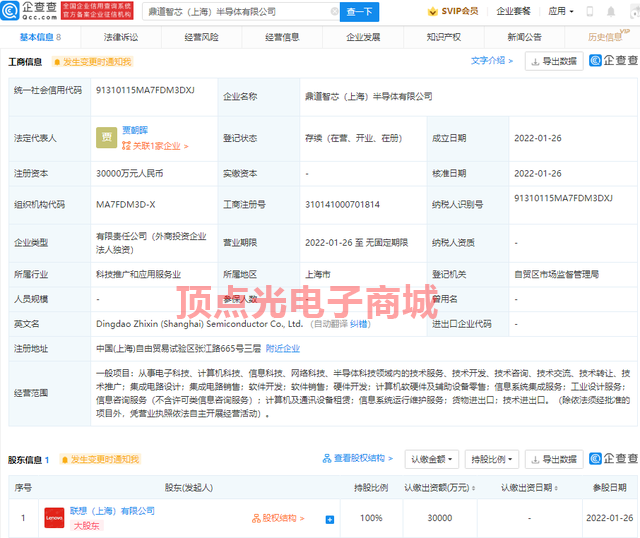Click the 贾 avatar icon for the legal representative
Image resolution: width=640 pixels, height=538 pixels.
(x=105, y=138)
